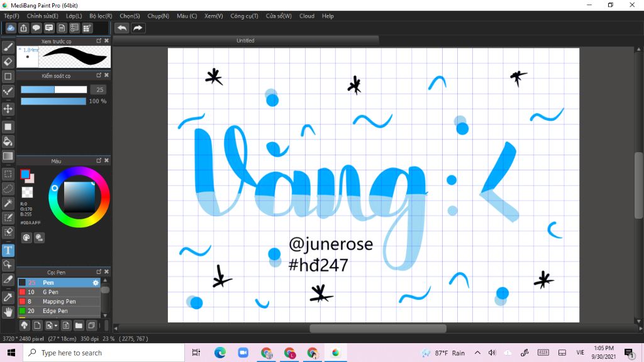The image size is (644, 362).
Task: Open Windows Start menu
Action: coord(11,353)
